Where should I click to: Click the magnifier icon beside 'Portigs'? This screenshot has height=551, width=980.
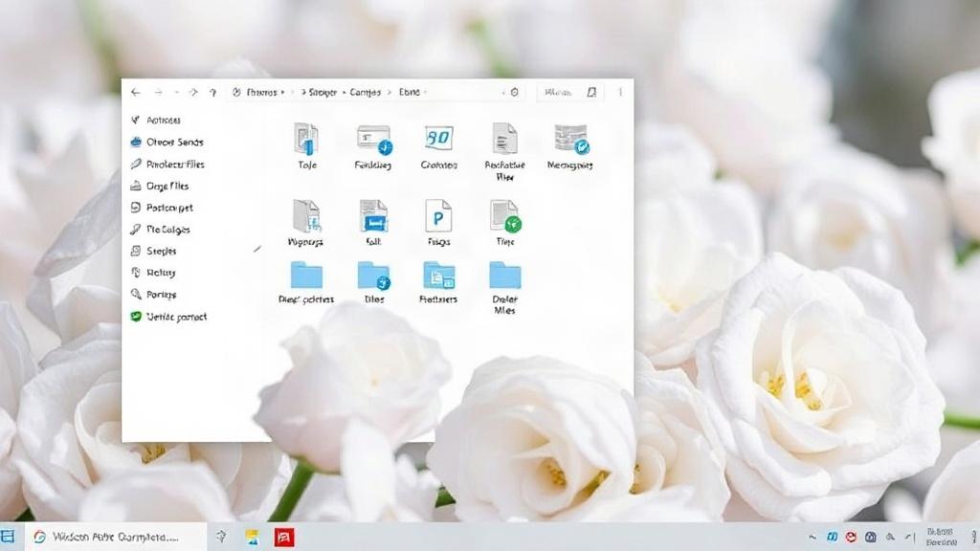(136, 295)
